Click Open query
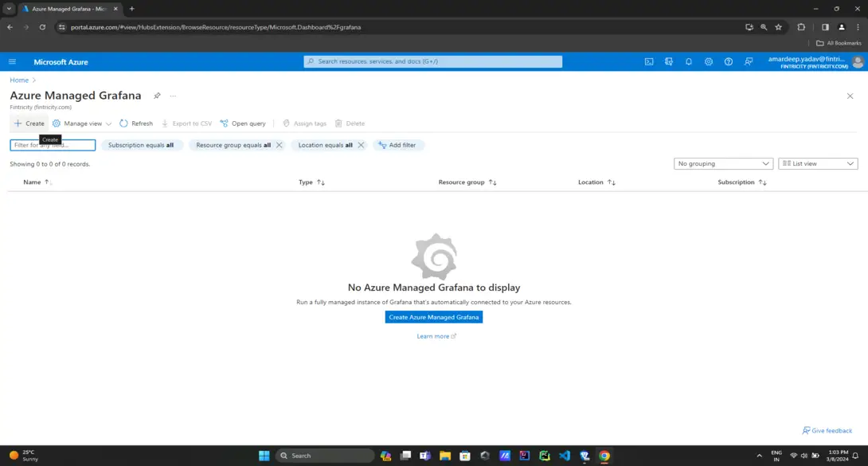868x466 pixels. (243, 123)
